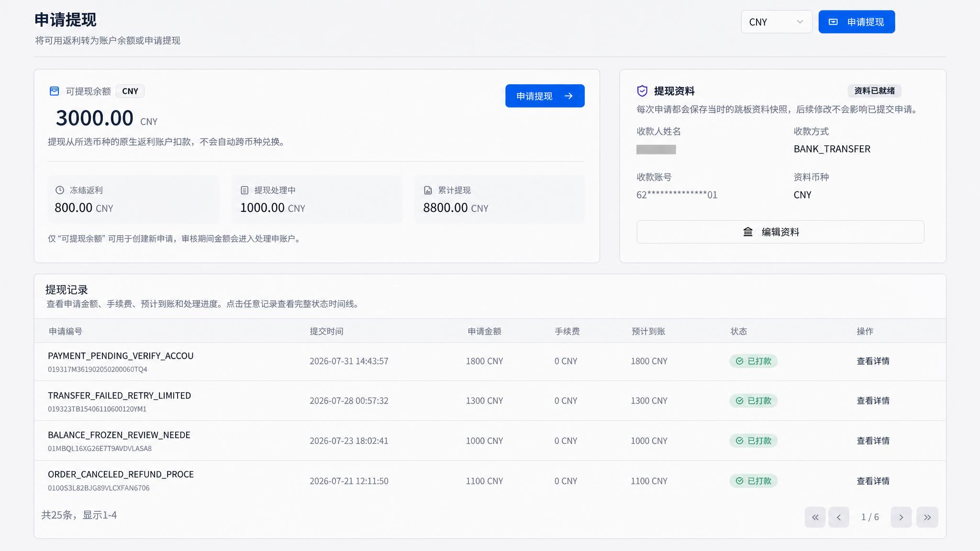Click 已打款 status check icon in 1300 CNY row
The image size is (980, 551).
coord(740,401)
